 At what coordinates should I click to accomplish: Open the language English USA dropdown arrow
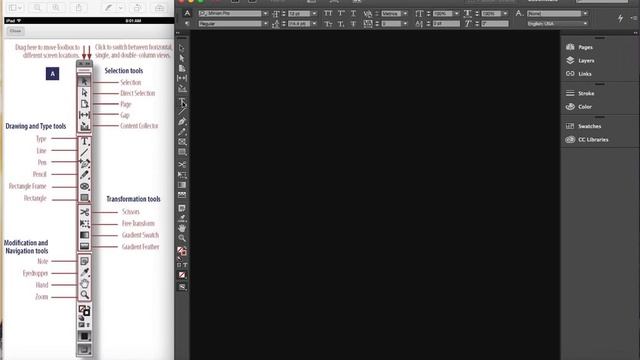tap(585, 24)
